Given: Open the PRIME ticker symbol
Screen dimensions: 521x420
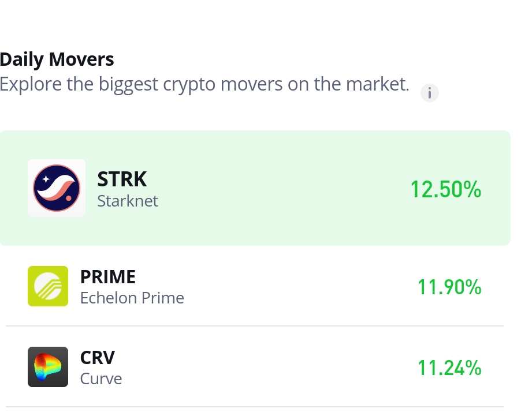Looking at the screenshot, I should (108, 277).
